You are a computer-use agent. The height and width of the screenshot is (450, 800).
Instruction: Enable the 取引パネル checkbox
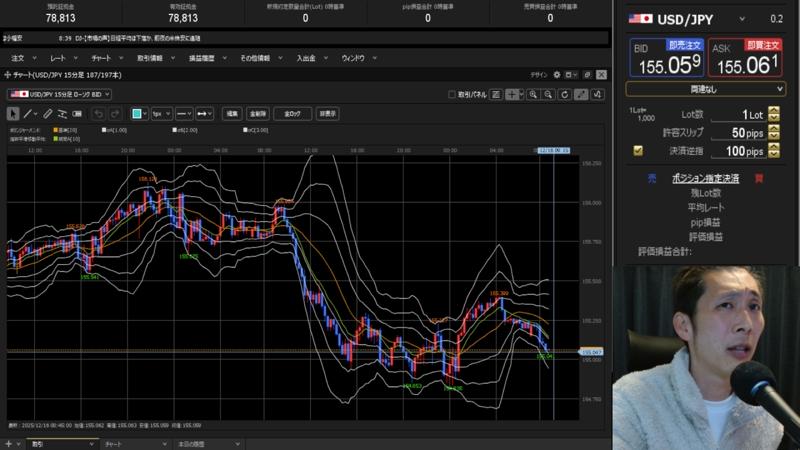452,94
